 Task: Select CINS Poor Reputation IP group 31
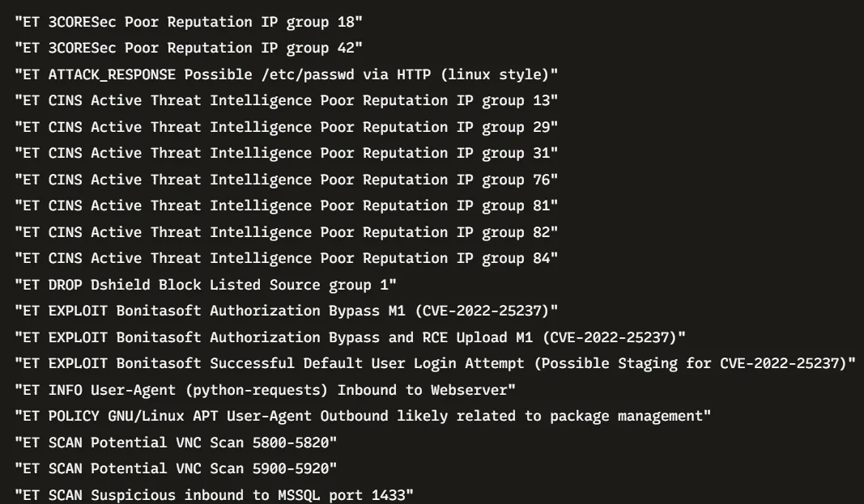tap(287, 153)
